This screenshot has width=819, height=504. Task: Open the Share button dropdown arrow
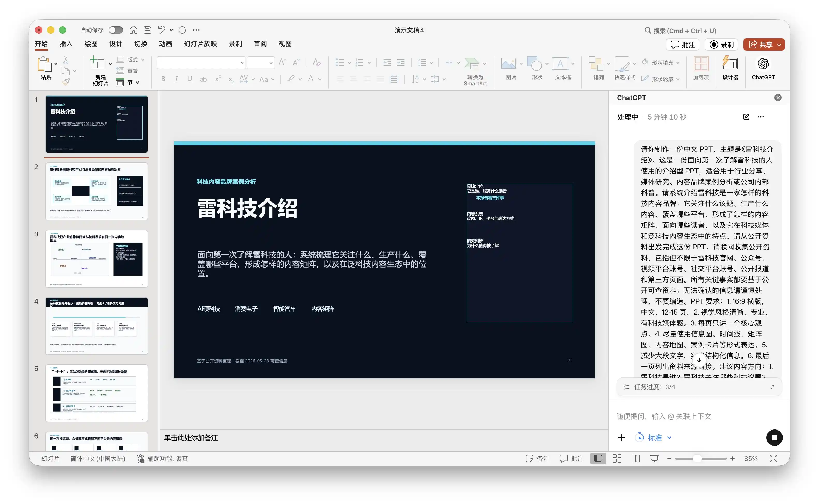(779, 45)
